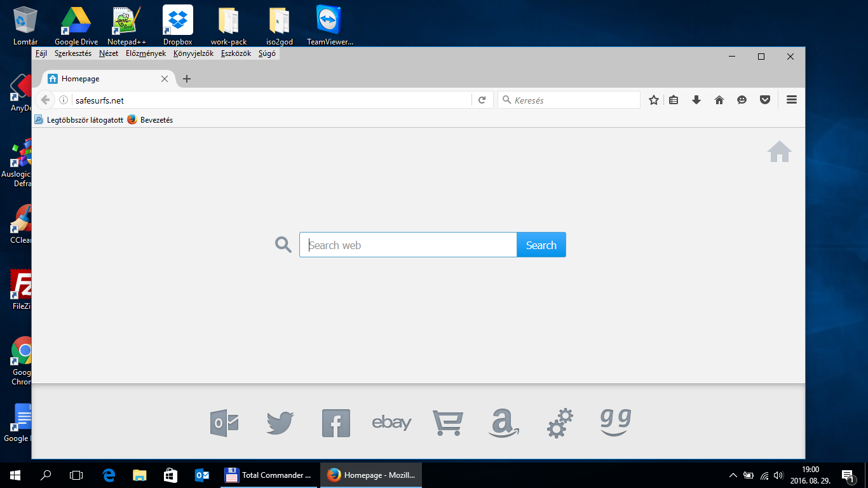
Task: Click the Bevezetés bookmark link
Action: click(x=156, y=119)
